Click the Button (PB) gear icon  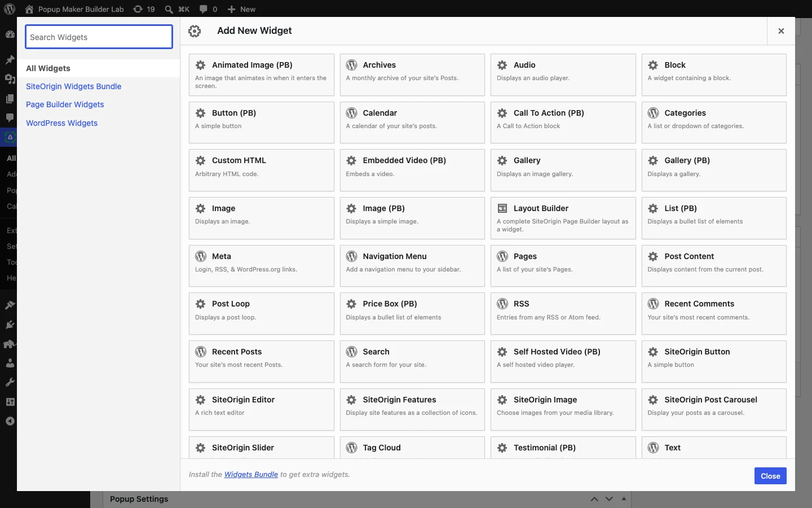coord(200,113)
